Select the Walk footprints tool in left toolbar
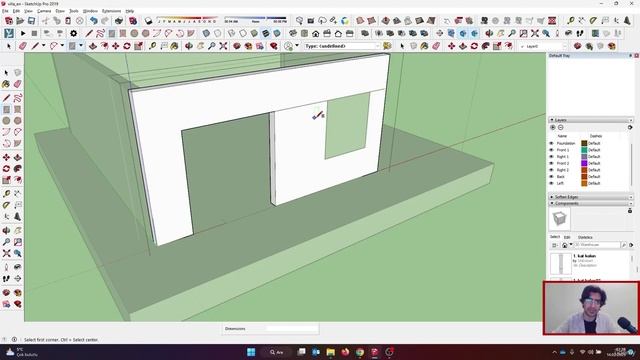The height and width of the screenshot is (360, 640). [6, 279]
